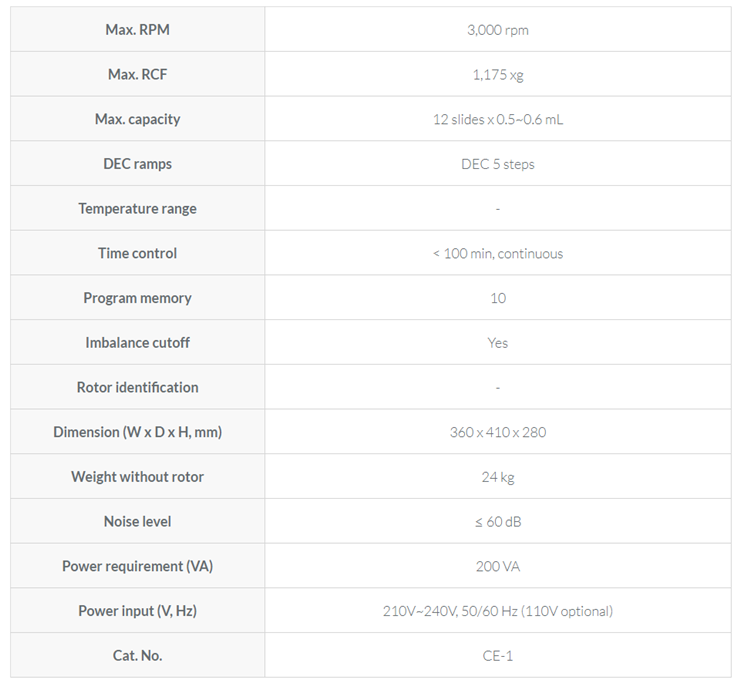
Task: Click the "DEC ramps" label
Action: tap(138, 164)
